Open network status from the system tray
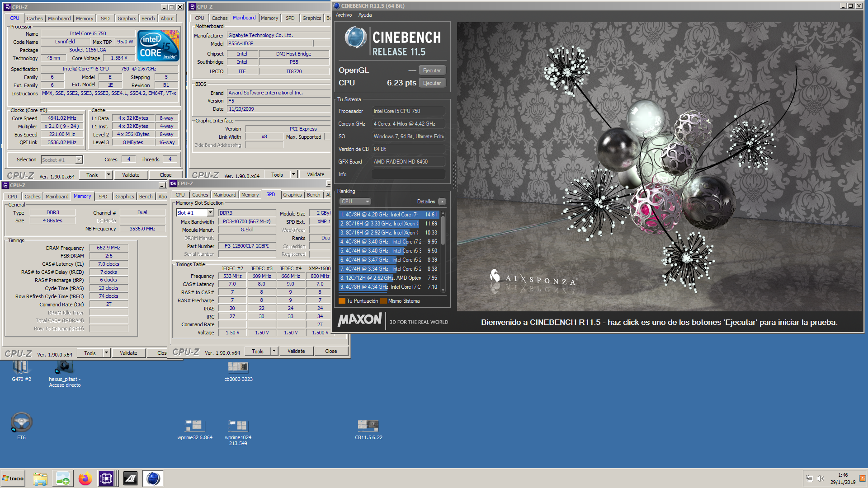Screen dimensions: 868x488 (x=809, y=479)
